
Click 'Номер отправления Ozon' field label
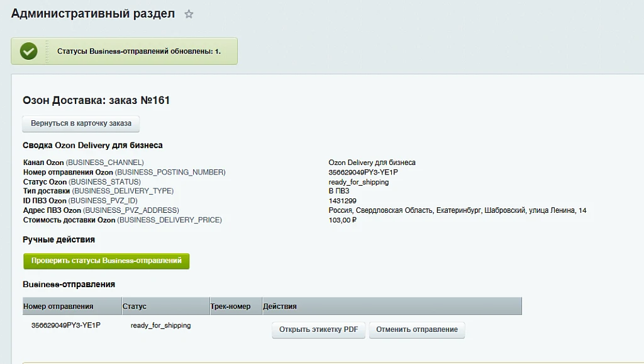[x=68, y=173]
